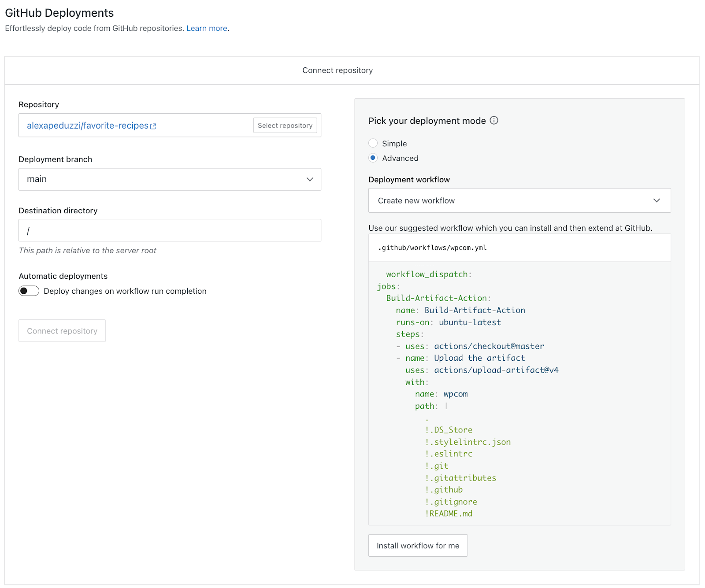Click the '!.eslintrc' line
Viewport: 705px width, 588px height.
click(449, 454)
